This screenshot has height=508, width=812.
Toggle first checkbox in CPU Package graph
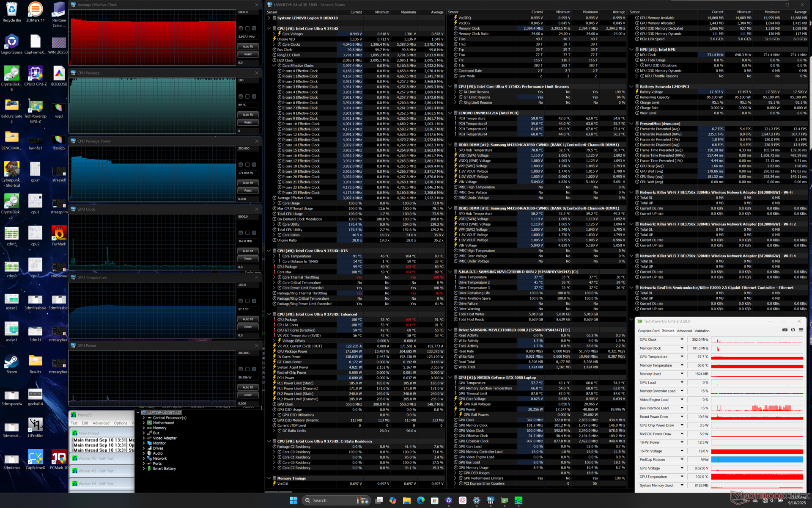241,97
